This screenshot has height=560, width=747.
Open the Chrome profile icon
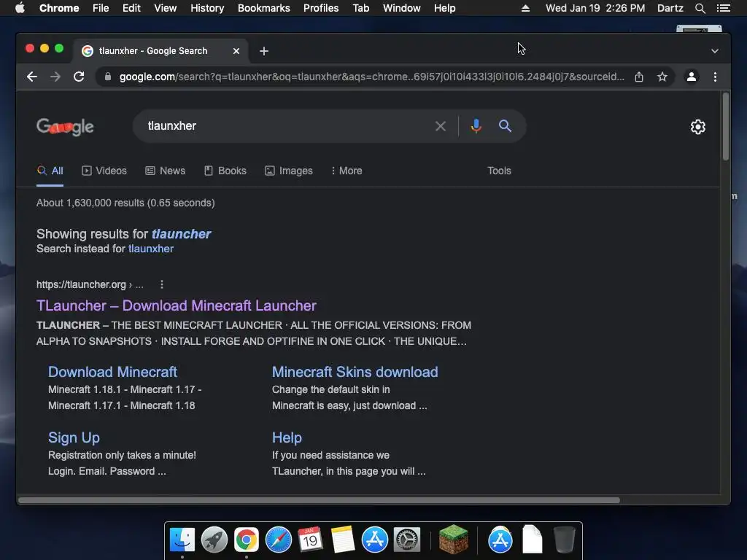coord(692,77)
